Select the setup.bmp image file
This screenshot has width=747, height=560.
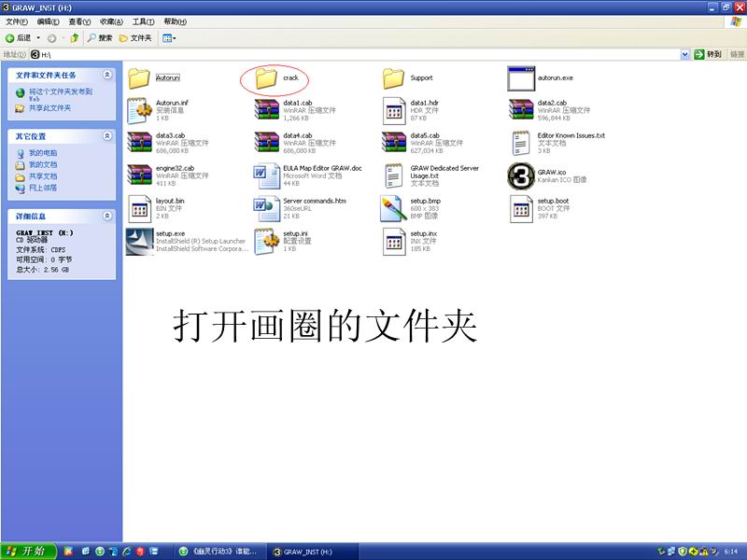click(x=411, y=208)
